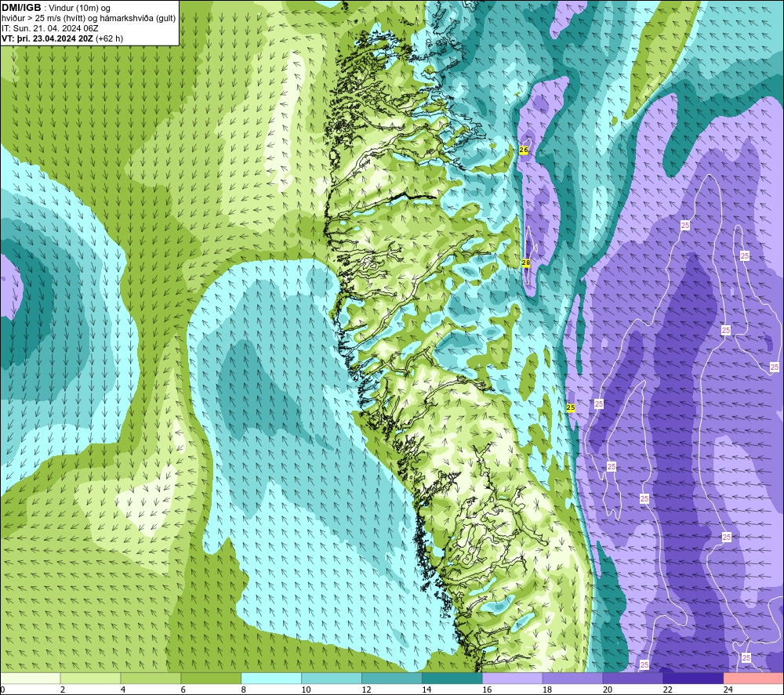Click the yellow gust label 28
The image size is (784, 695).
[x=526, y=262]
